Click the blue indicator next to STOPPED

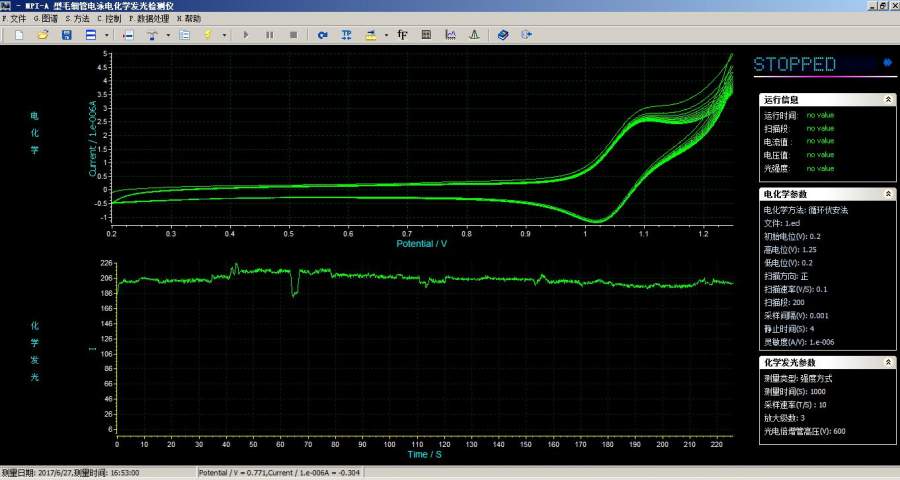tap(887, 64)
